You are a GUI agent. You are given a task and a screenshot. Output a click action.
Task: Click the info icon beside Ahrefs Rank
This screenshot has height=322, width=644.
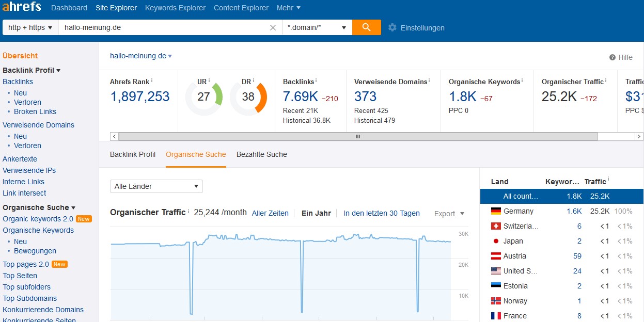coord(152,81)
